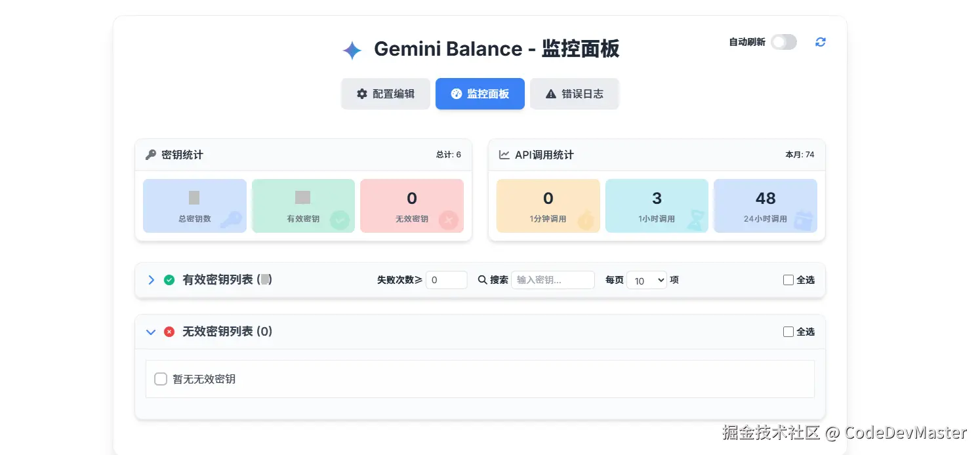Click the warning triangle icon on 错误日志
Screen dimensions: 980x455
click(551, 93)
